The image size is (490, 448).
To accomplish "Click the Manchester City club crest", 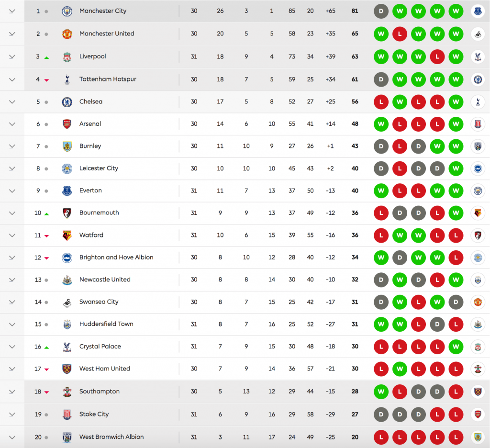I will [67, 11].
